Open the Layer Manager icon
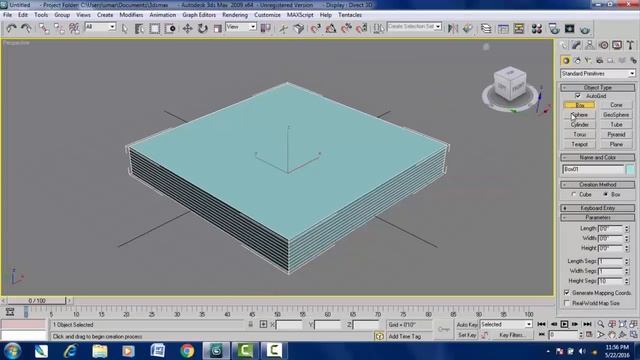 [x=486, y=28]
